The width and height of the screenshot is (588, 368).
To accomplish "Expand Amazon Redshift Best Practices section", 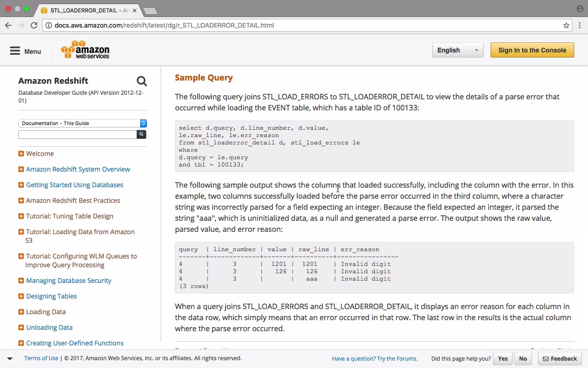I will (21, 201).
